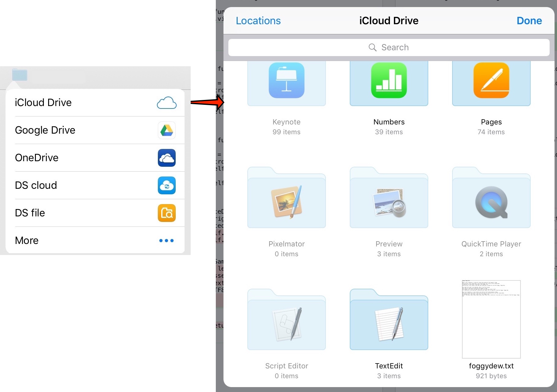Open the Pages folder
This screenshot has width=557, height=392.
491,83
